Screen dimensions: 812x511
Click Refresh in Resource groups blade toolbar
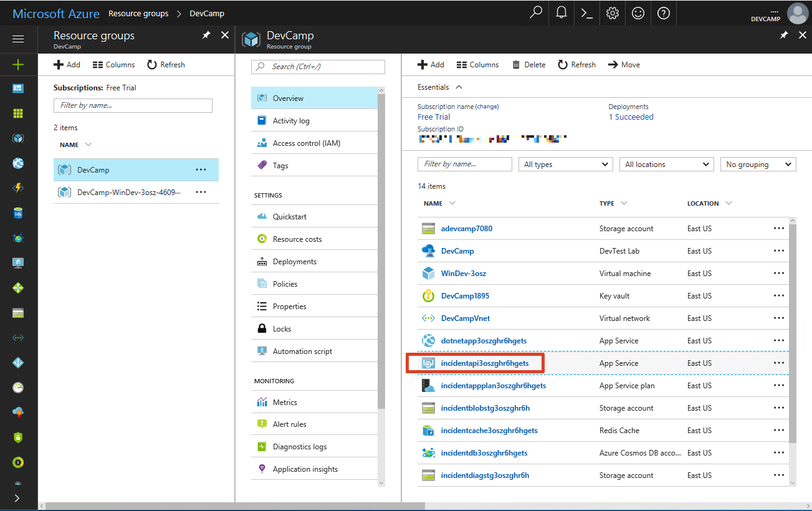coord(166,64)
